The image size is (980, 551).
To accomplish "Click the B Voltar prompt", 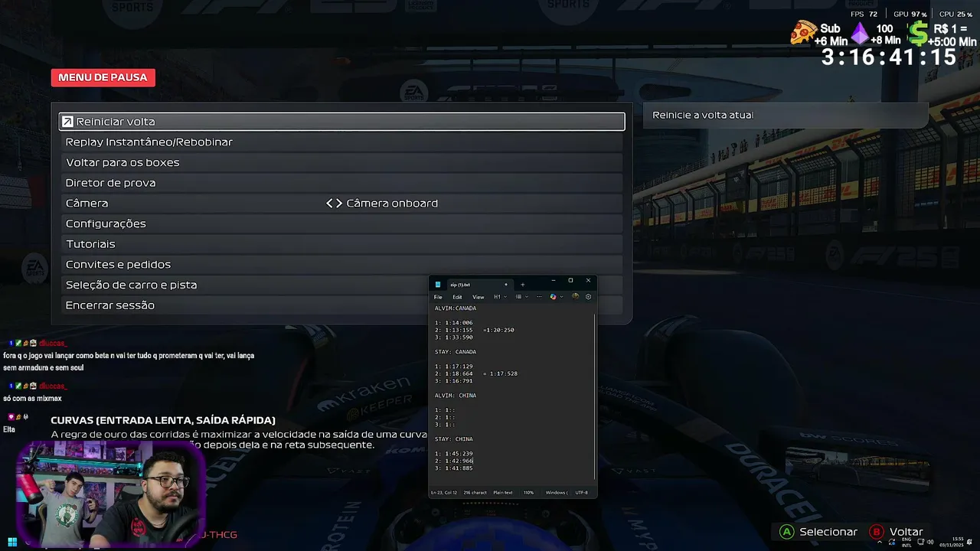I will [896, 531].
